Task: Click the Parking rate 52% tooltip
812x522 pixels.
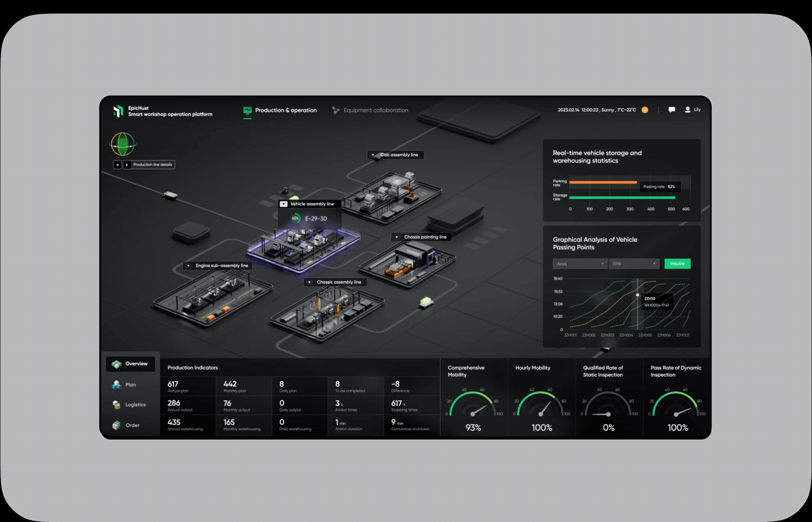Action: pyautogui.click(x=659, y=187)
